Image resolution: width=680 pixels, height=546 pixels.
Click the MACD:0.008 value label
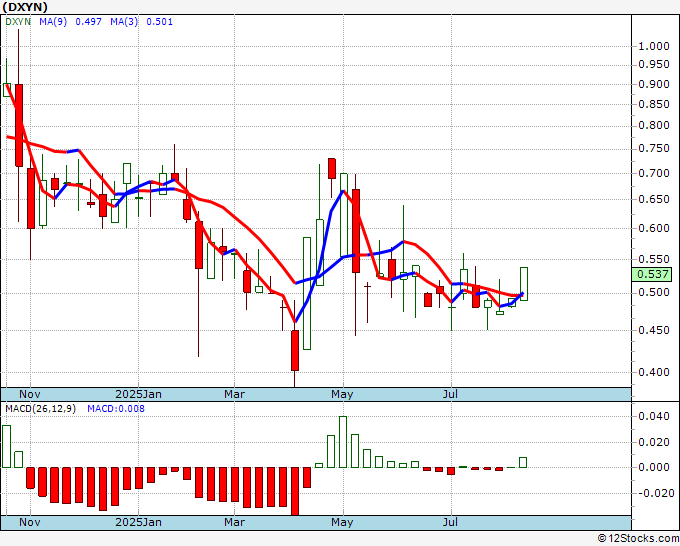(116, 409)
